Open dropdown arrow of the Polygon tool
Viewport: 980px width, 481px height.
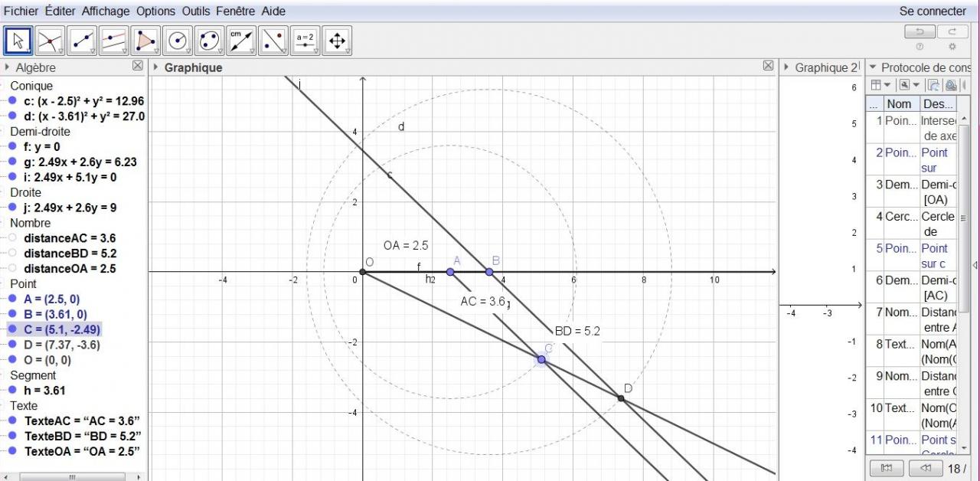point(155,51)
